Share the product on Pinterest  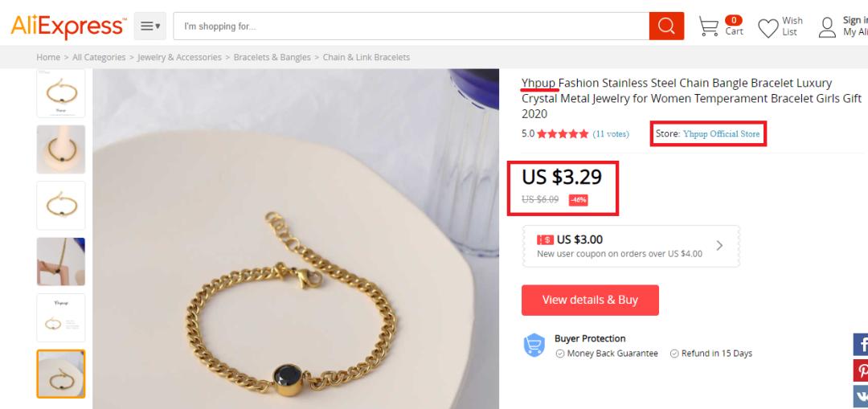[x=861, y=370]
